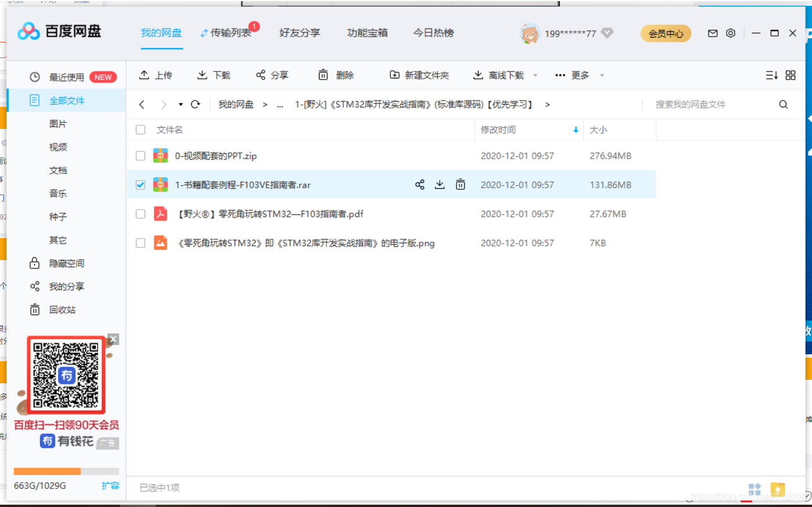
Task: Click the PDF file type icon
Action: (160, 214)
